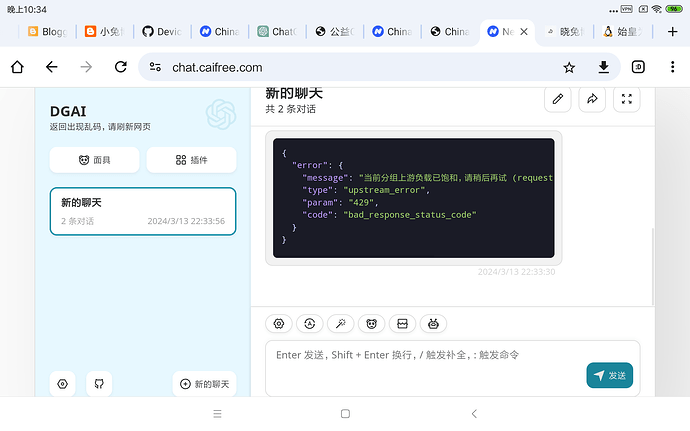This screenshot has width=690, height=431.
Task: Open site info icon in address bar
Action: point(155,67)
